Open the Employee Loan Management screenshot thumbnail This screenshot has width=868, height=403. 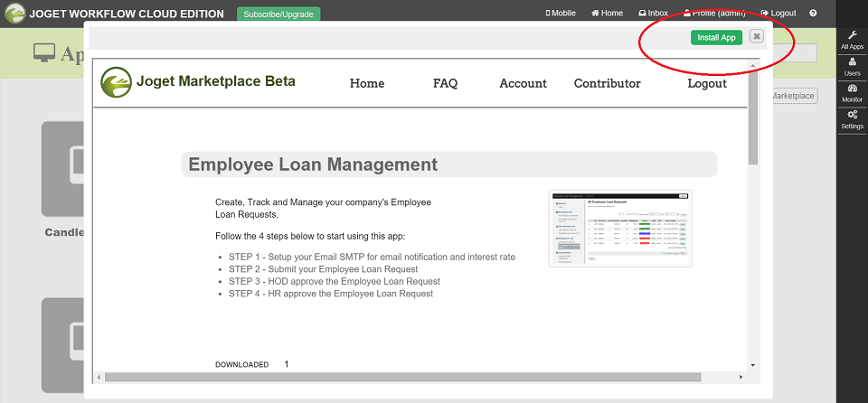(620, 229)
